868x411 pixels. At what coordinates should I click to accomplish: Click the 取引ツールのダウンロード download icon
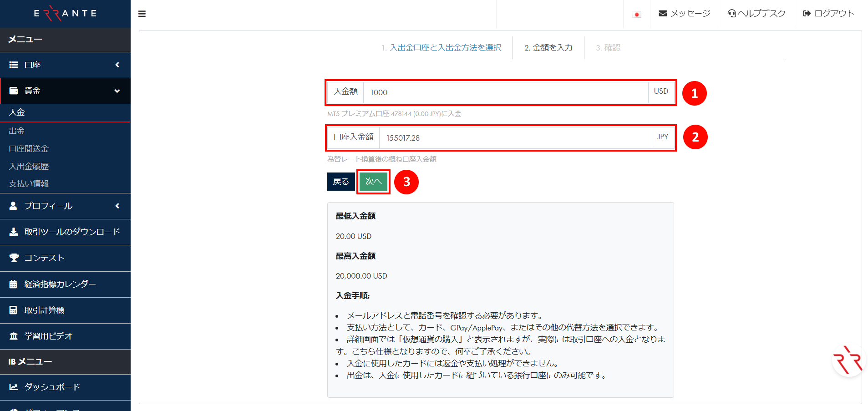13,232
